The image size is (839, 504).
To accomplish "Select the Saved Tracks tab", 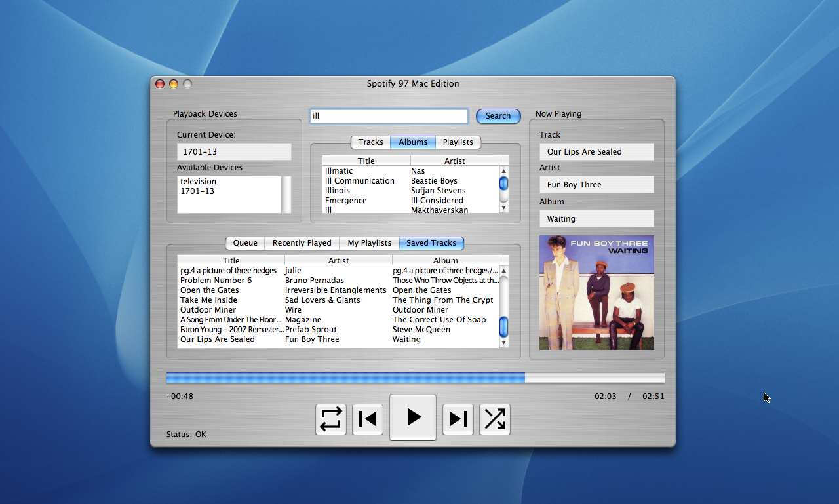I will coord(431,243).
